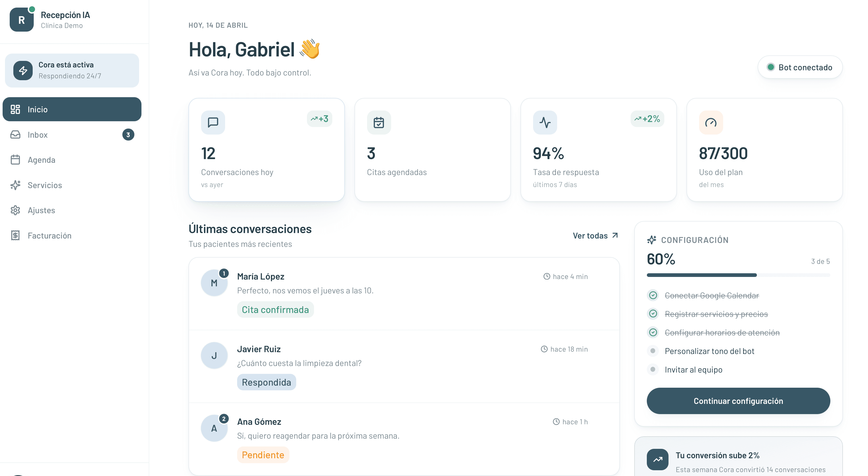Click the Invitar al equipo step
The width and height of the screenshot is (868, 476).
(x=693, y=370)
